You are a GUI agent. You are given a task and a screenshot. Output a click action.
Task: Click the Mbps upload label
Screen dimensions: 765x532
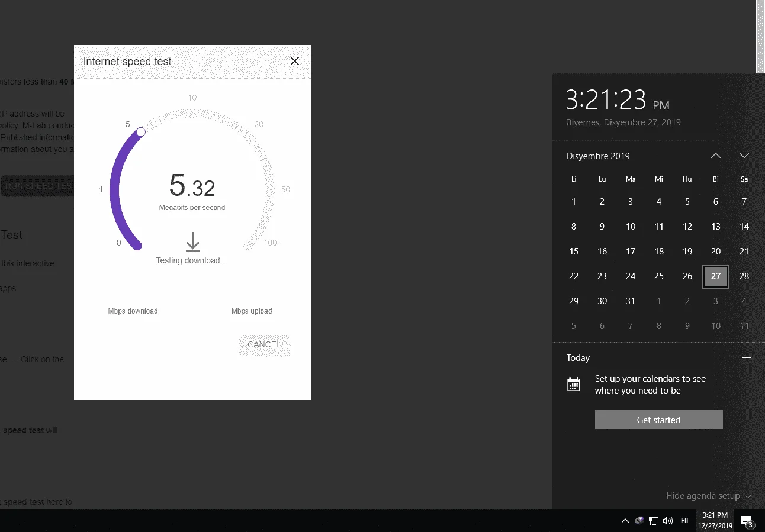[x=252, y=311]
